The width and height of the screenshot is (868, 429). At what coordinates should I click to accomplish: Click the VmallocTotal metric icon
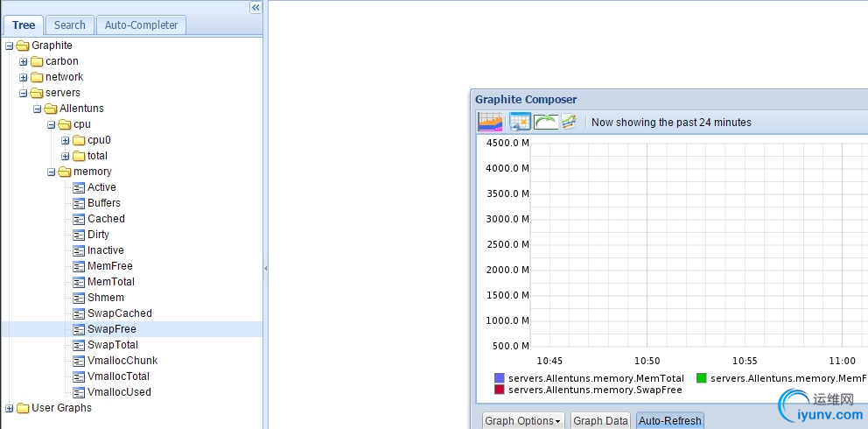pos(79,376)
